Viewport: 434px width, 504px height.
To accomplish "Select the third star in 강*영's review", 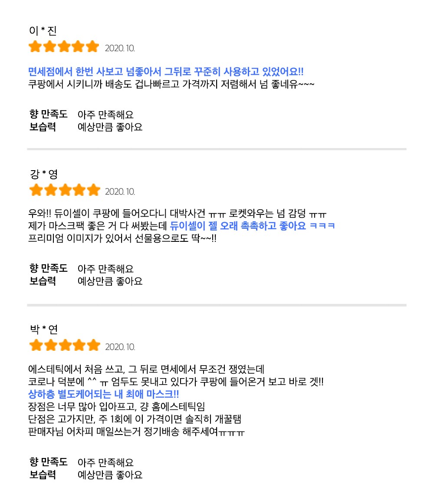I will point(64,190).
